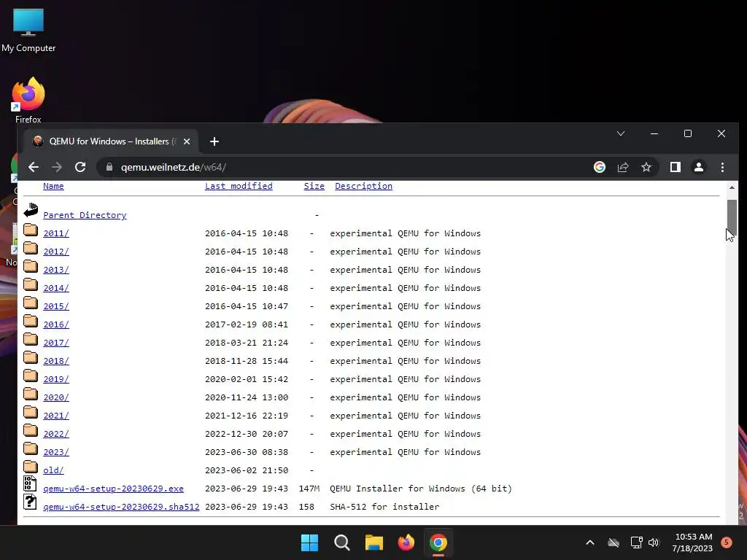Expand the tab search chevron
The height and width of the screenshot is (560, 747).
[621, 134]
